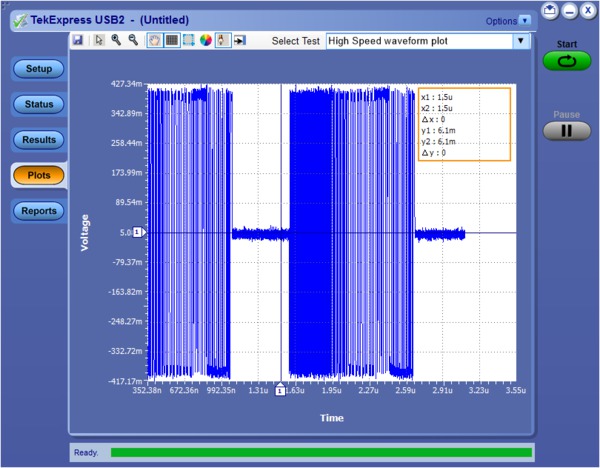Screen dimensions: 600x468
Task: Click the export arrow toolbar icon
Action: coord(240,41)
